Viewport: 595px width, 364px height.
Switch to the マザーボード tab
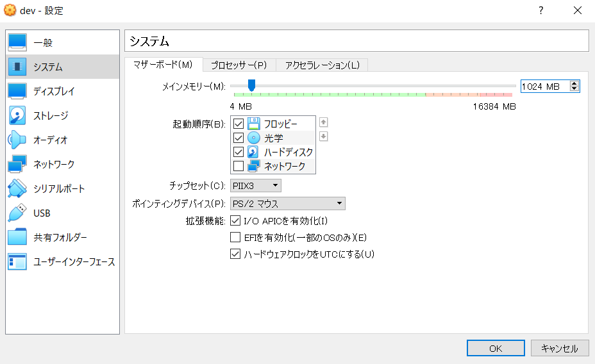[x=163, y=65]
